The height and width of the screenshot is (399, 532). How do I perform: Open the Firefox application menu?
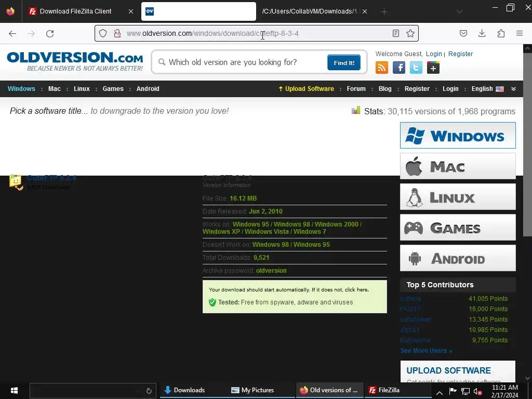(x=519, y=33)
